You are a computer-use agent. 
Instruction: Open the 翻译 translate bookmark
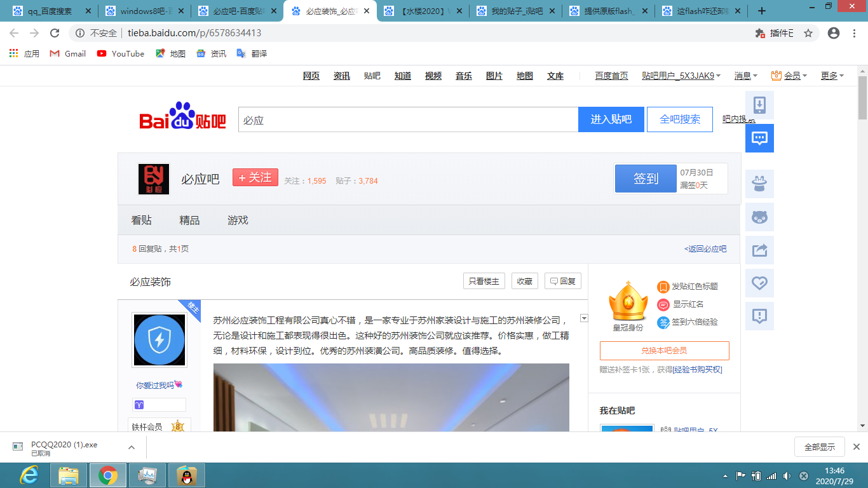click(252, 53)
